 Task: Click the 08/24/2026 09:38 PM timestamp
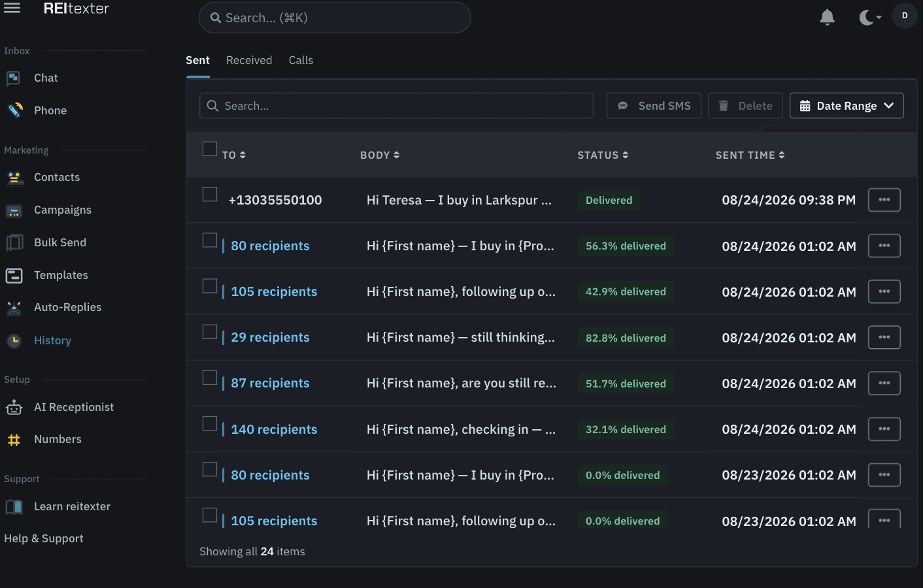click(x=788, y=201)
